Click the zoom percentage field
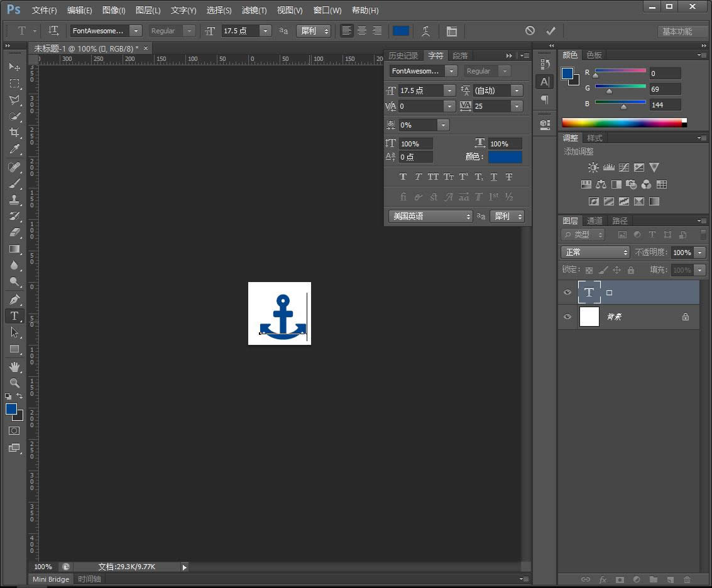Viewport: 712px width, 588px height. 42,566
